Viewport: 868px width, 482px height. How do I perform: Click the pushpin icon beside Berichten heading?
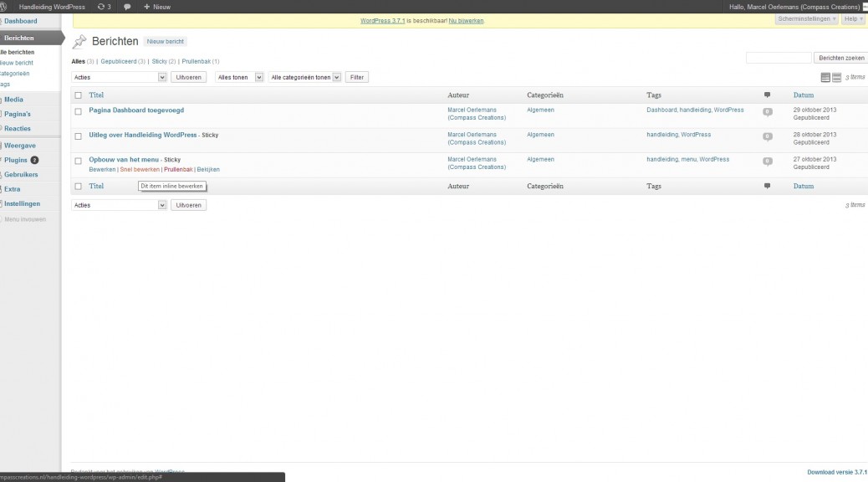[79, 41]
